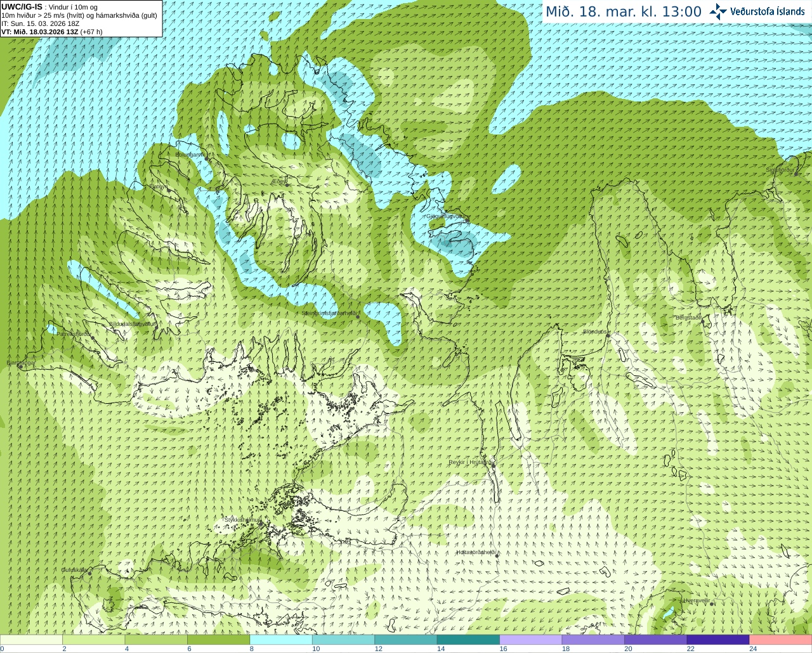
Task: Click the 'Blönduós' place label
Action: tap(595, 332)
